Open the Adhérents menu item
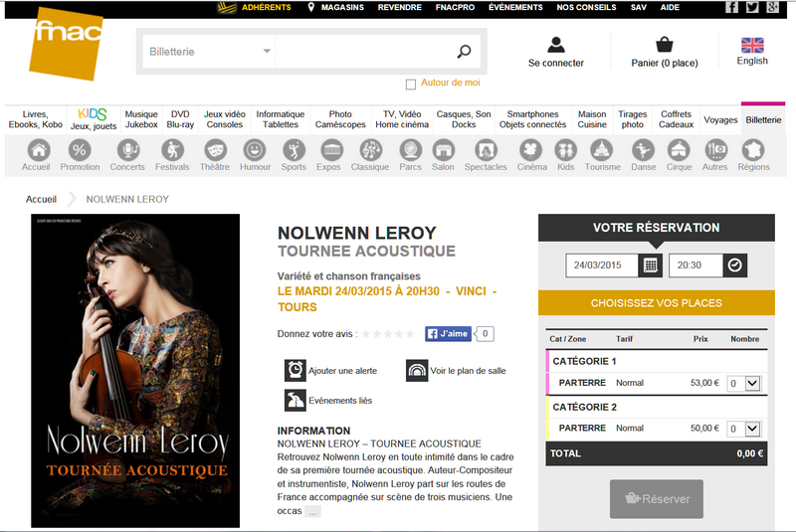This screenshot has width=796, height=532. click(x=267, y=7)
